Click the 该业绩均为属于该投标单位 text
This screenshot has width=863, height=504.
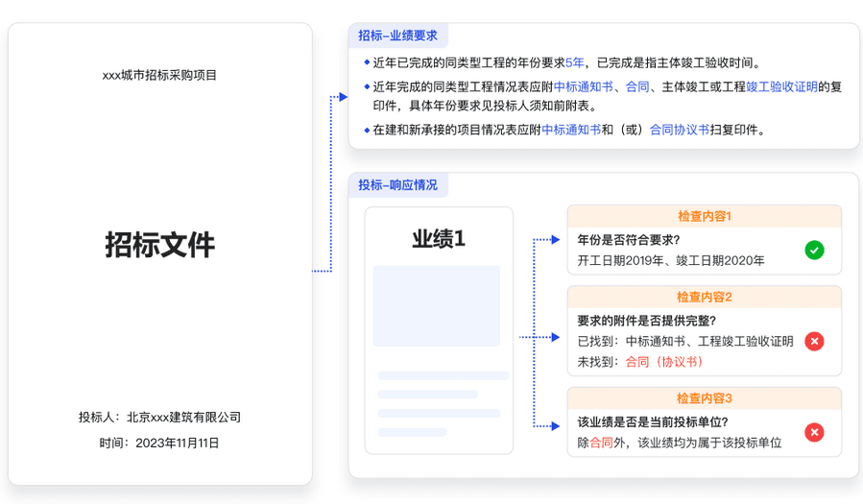click(x=710, y=443)
